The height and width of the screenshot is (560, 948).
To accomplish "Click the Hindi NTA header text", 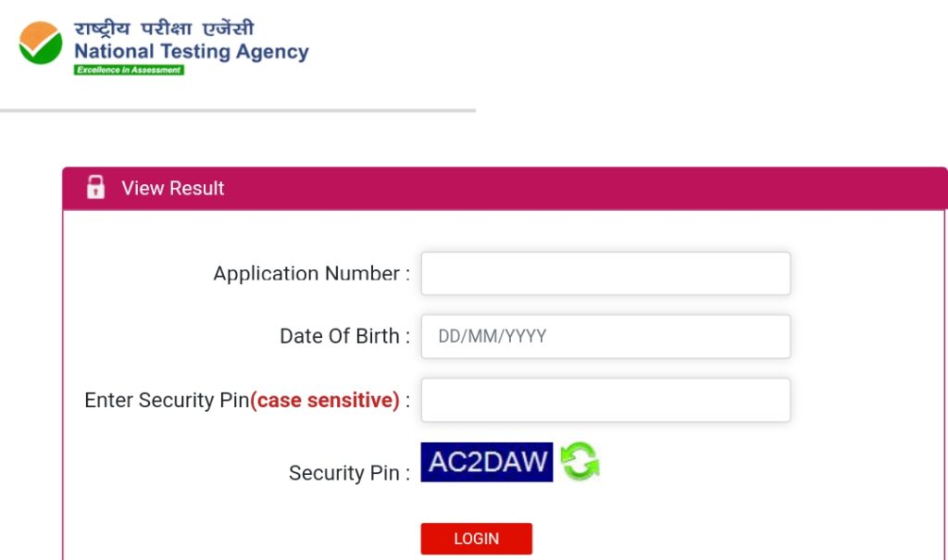I will pyautogui.click(x=165, y=27).
